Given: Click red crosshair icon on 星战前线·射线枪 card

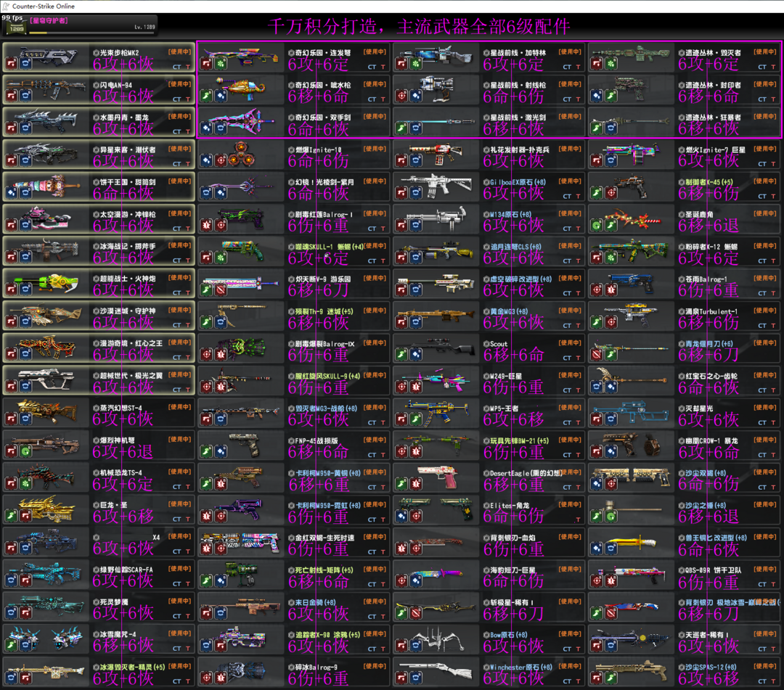Looking at the screenshot, I should click(401, 96).
